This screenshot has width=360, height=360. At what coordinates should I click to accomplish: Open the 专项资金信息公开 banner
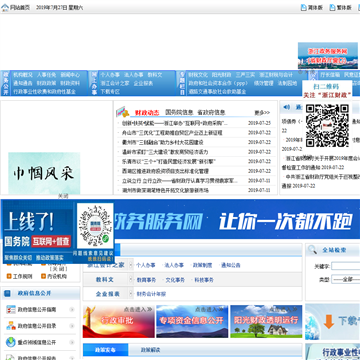tap(192, 321)
